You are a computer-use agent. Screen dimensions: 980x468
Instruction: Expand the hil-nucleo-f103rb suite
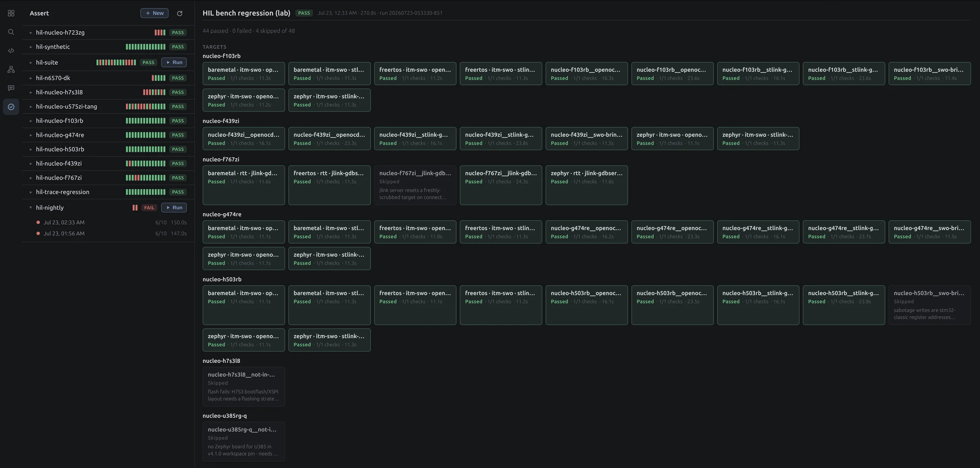[x=31, y=121]
